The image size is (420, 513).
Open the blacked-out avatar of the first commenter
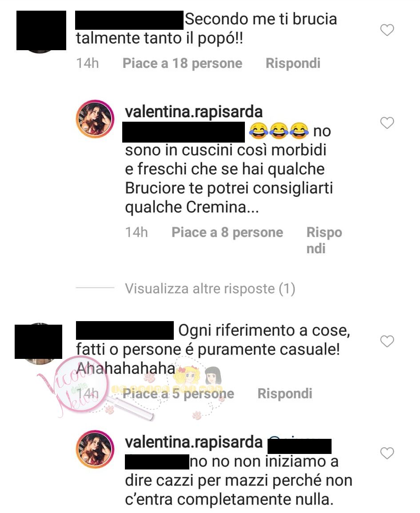(41, 31)
